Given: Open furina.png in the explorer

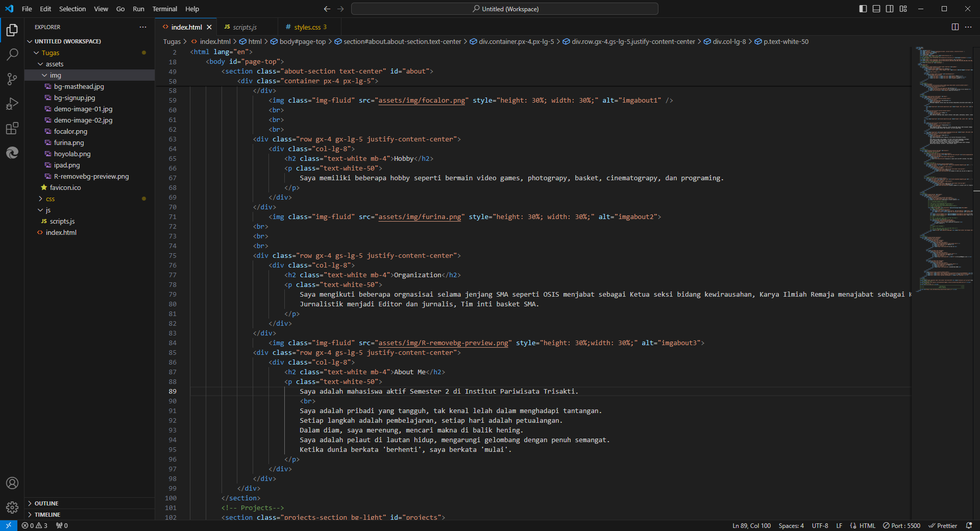Looking at the screenshot, I should pyautogui.click(x=69, y=143).
